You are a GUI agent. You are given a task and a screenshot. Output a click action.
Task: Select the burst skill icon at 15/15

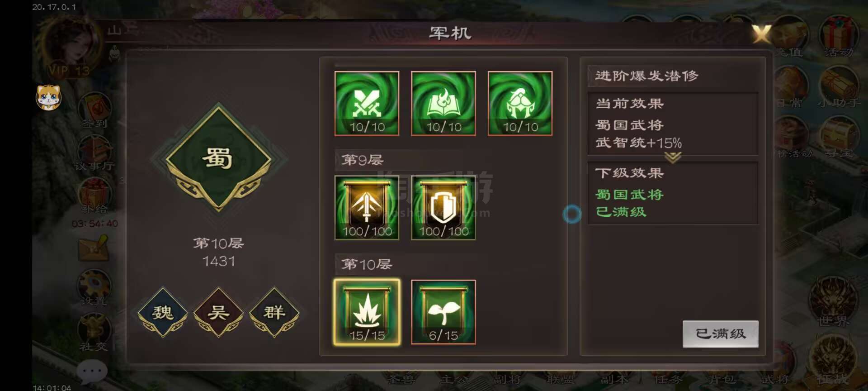[x=367, y=312]
